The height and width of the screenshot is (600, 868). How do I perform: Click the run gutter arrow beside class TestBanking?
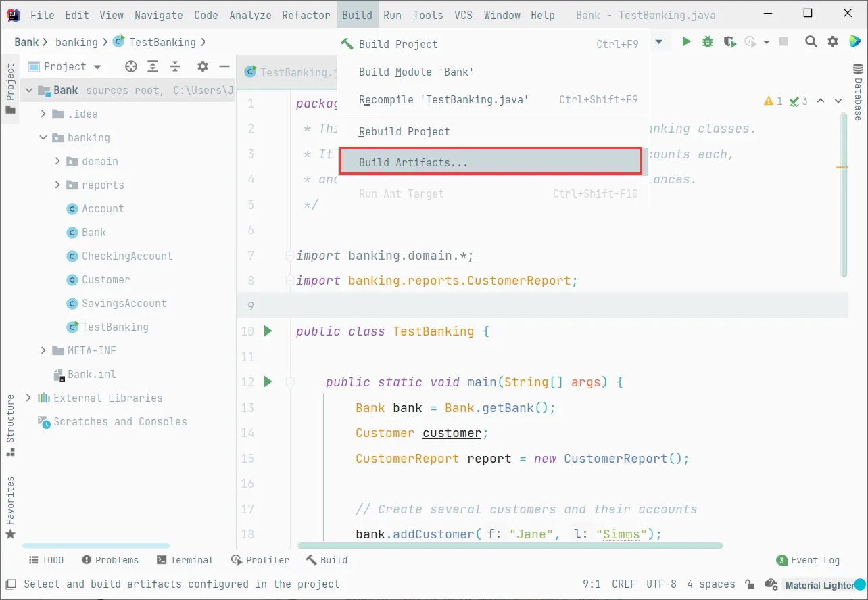click(x=268, y=331)
